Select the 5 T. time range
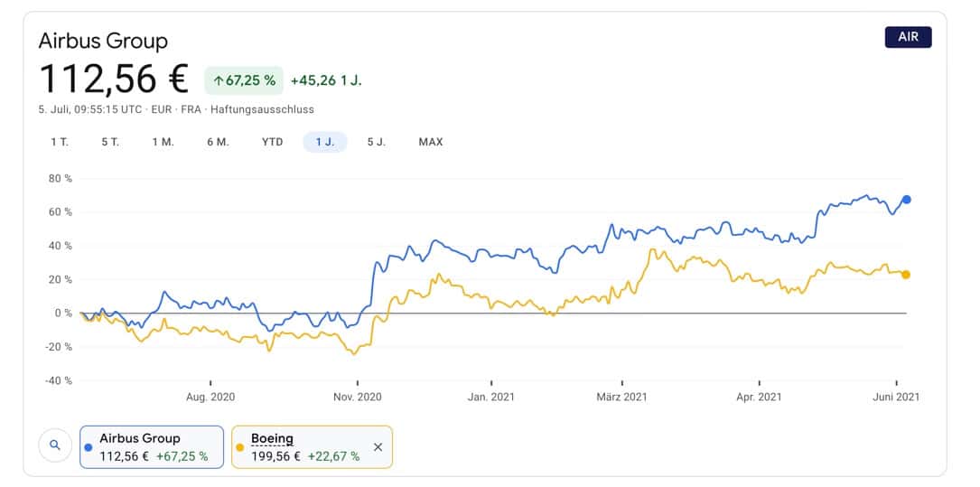Screen dimensions: 980x487 110,142
